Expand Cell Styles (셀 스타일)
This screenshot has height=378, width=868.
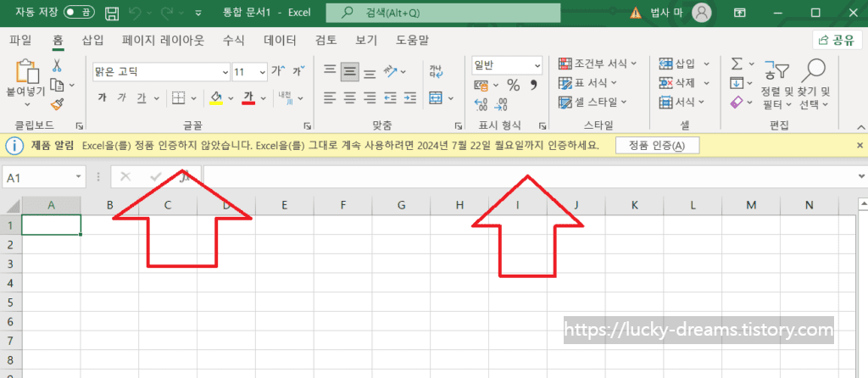pos(593,102)
